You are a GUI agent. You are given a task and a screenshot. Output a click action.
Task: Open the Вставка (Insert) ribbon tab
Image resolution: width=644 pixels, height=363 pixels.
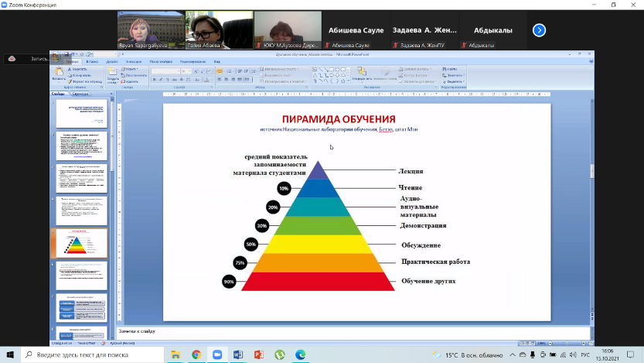[x=92, y=61]
